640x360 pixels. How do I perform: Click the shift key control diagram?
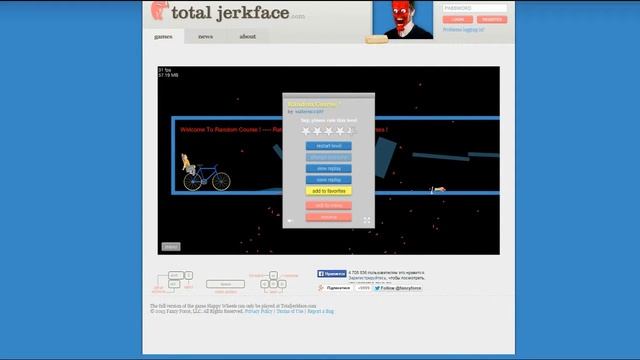coord(176,276)
